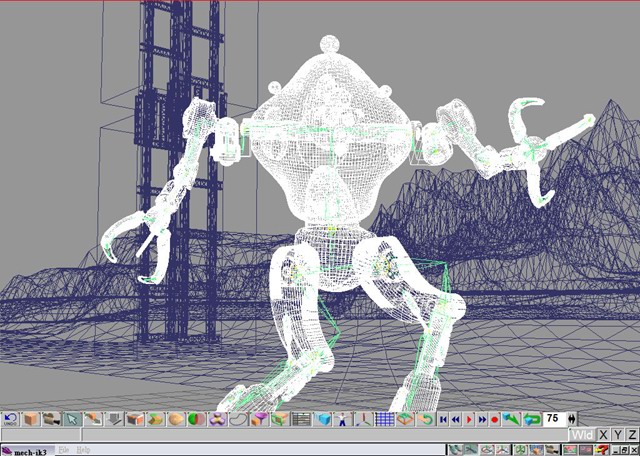Open the metaball purple blobs tool
The image size is (640, 456).
(217, 420)
